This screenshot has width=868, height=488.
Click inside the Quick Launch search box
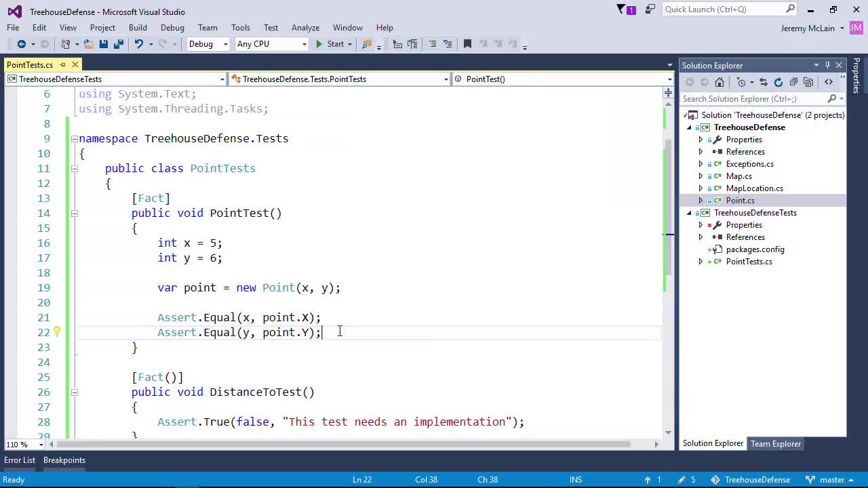[719, 9]
